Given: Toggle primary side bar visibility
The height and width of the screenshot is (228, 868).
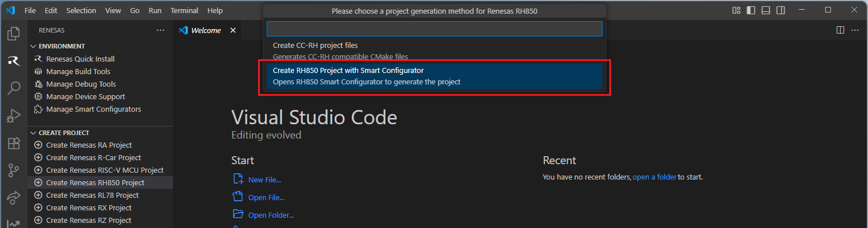Looking at the screenshot, I should click(751, 10).
